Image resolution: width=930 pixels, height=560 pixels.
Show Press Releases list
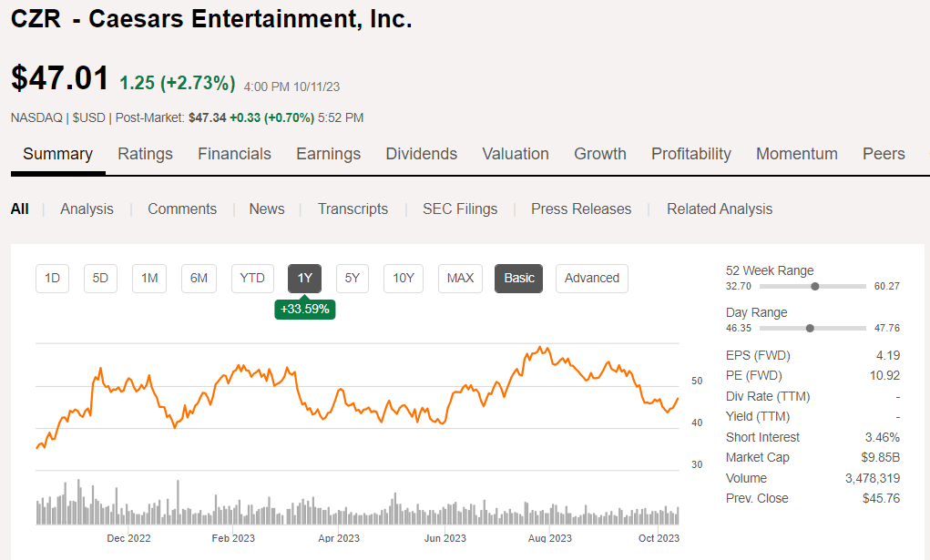[581, 209]
